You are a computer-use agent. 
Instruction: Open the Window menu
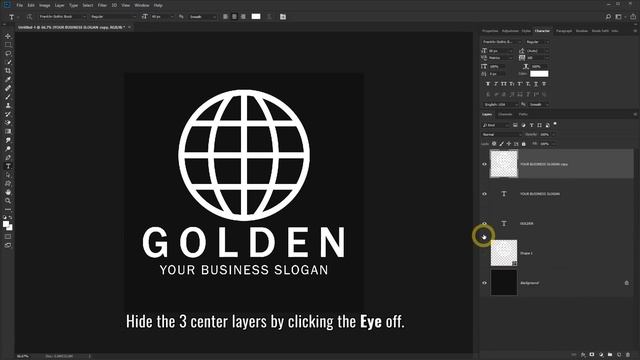(142, 5)
